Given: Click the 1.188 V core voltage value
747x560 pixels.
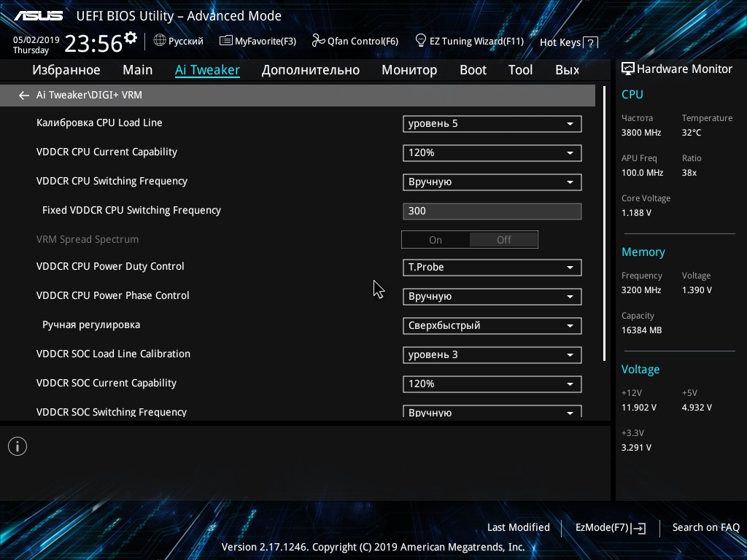Looking at the screenshot, I should 636,212.
